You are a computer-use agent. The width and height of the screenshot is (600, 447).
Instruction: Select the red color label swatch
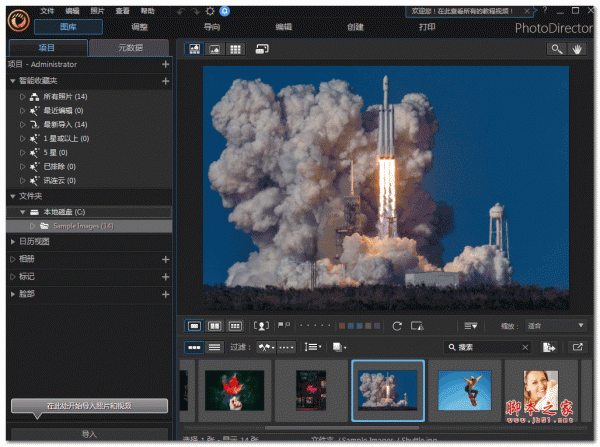pos(341,325)
